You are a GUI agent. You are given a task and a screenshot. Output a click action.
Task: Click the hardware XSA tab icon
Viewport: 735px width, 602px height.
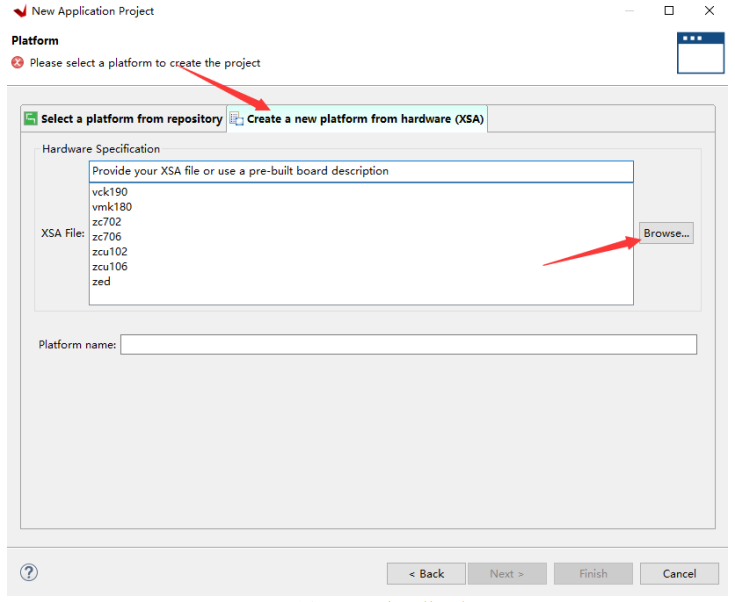(x=237, y=119)
